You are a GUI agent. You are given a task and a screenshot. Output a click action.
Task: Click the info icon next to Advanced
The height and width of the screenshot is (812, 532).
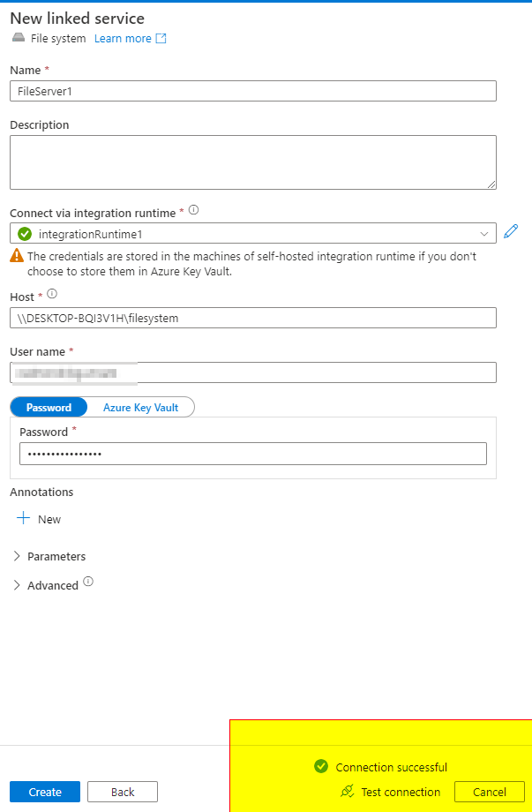coord(86,583)
